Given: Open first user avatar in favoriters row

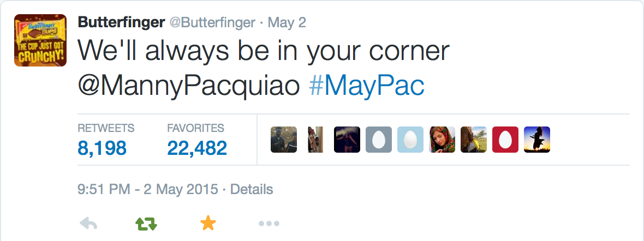Looking at the screenshot, I should pos(284,140).
